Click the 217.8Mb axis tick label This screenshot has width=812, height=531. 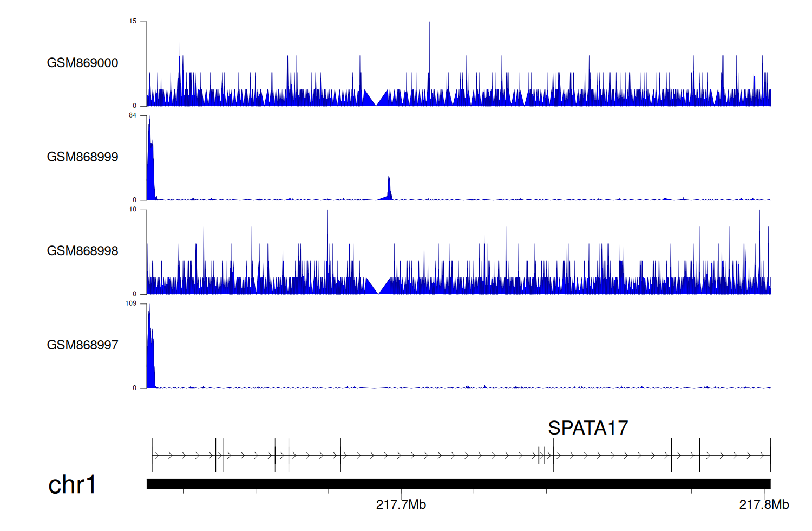[x=764, y=505]
